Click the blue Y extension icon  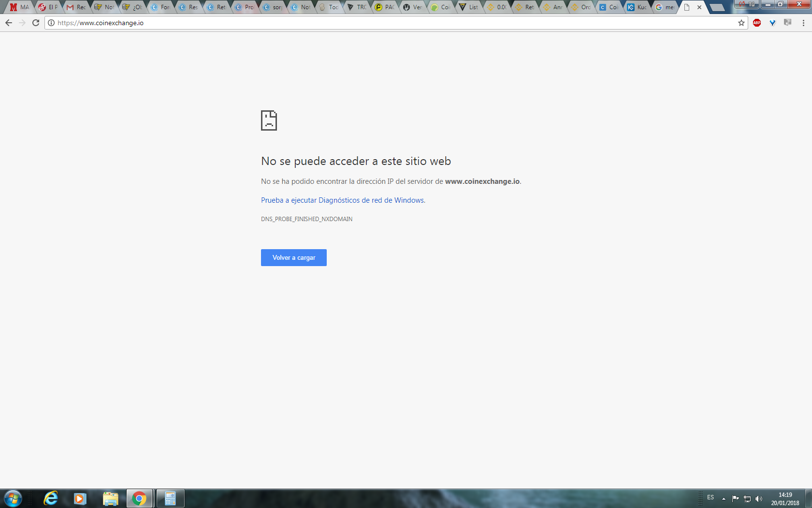click(772, 23)
